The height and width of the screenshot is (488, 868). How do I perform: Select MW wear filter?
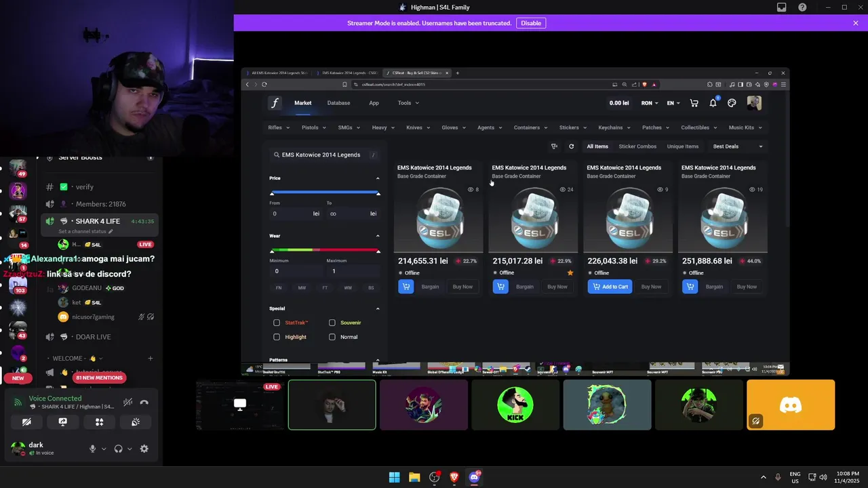(x=302, y=288)
